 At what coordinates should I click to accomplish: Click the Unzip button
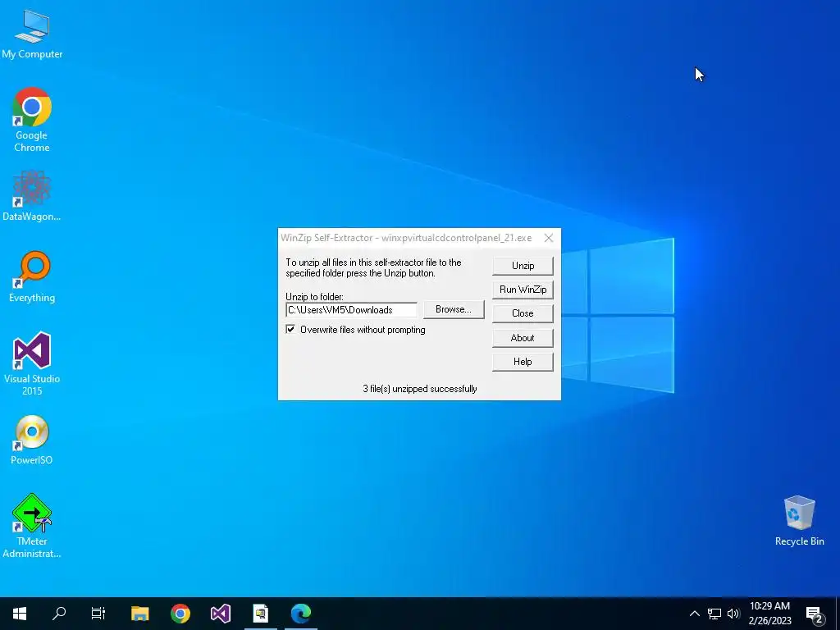pyautogui.click(x=523, y=266)
